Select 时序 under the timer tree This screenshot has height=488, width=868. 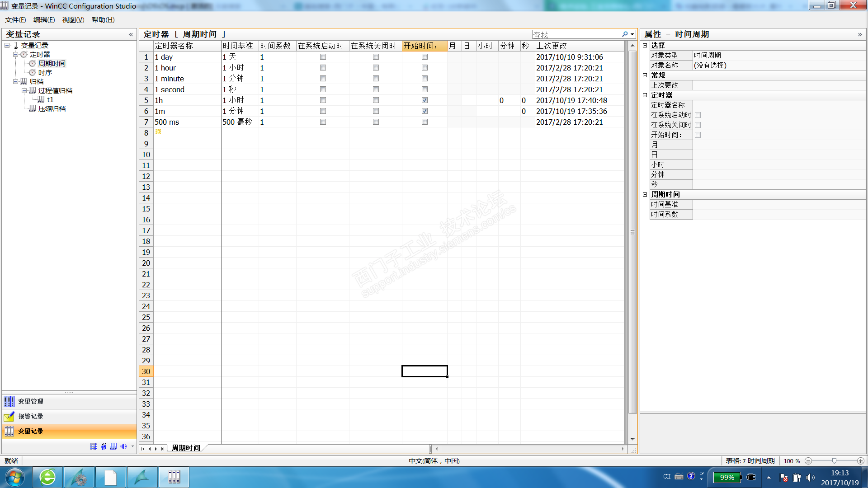click(45, 73)
